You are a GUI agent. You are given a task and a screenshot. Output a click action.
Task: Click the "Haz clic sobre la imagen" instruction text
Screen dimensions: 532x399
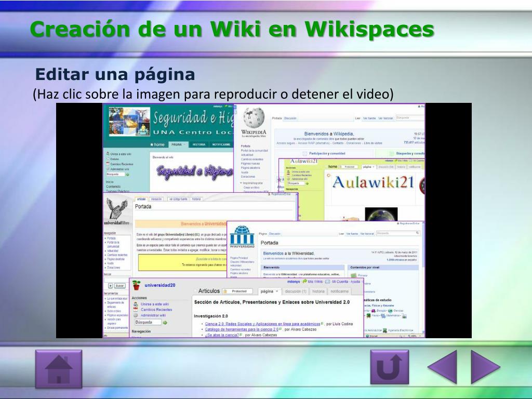[213, 94]
